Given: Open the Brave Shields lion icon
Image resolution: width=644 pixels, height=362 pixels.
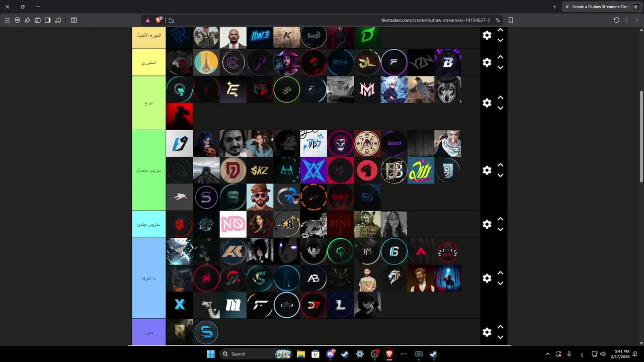Looking at the screenshot, I should click(159, 20).
